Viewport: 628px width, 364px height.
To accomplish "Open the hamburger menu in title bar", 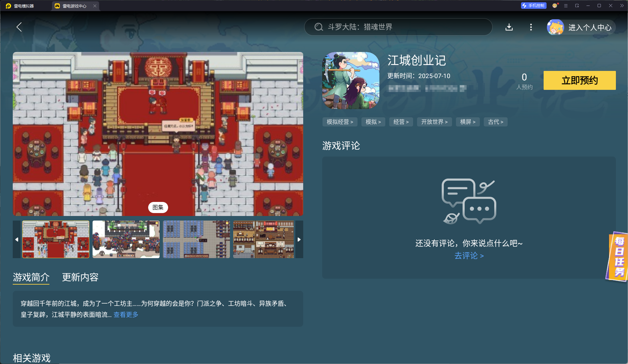I will click(x=566, y=6).
